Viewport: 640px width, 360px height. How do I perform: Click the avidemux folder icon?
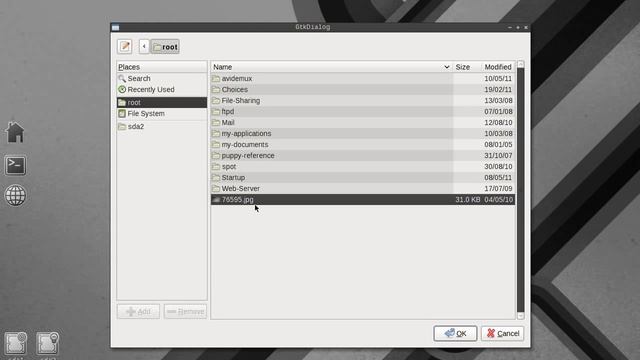[x=216, y=78]
